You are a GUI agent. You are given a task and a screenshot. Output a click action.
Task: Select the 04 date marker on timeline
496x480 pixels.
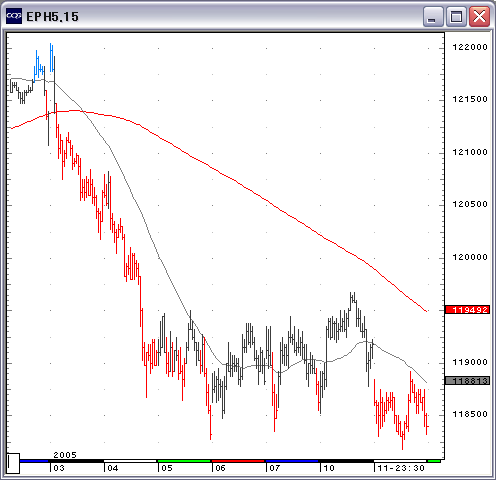(113, 468)
